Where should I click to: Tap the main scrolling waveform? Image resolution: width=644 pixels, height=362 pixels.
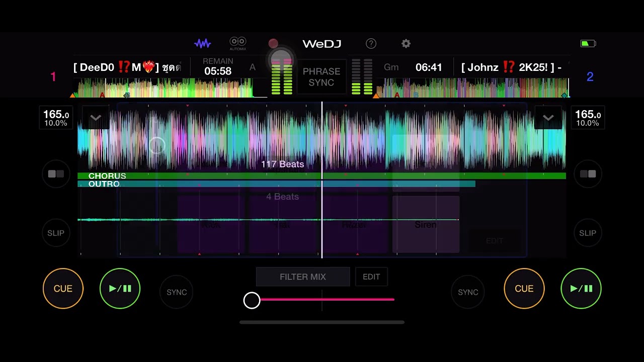click(x=321, y=139)
